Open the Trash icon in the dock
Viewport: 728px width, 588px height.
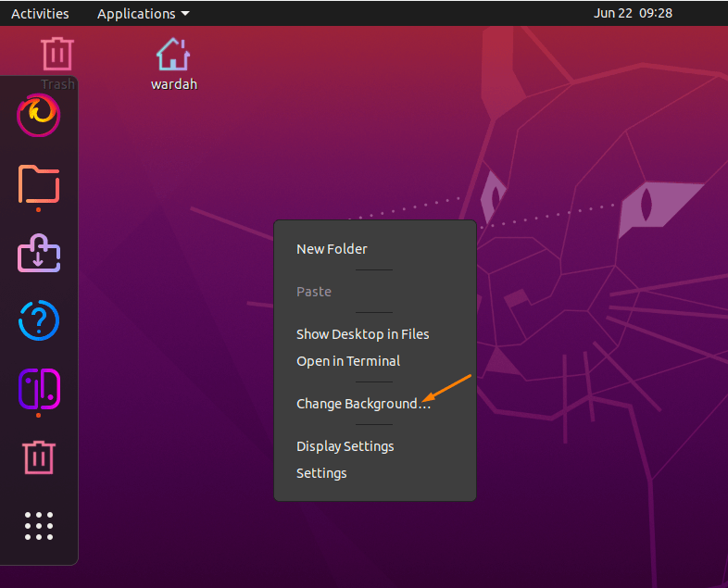[x=39, y=457]
